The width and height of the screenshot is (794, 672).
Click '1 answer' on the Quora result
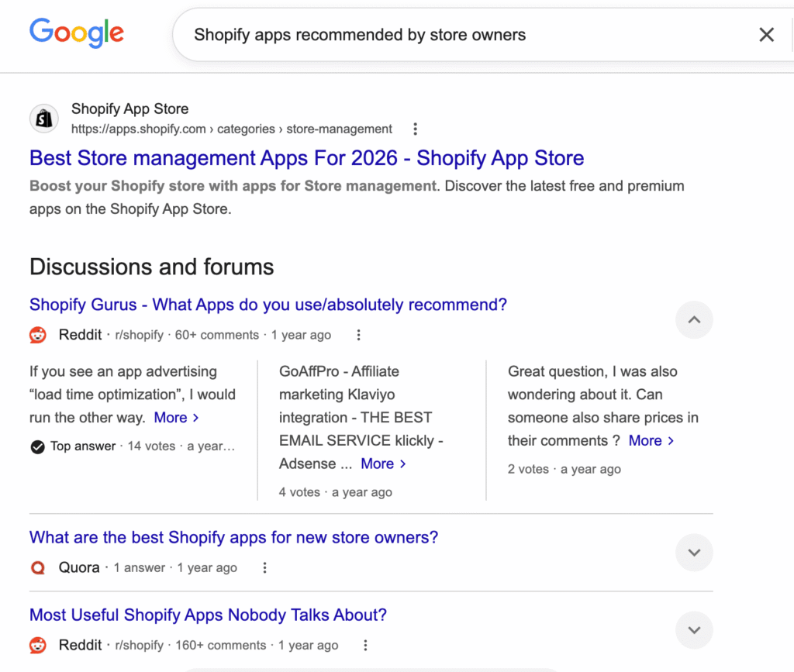pos(140,568)
